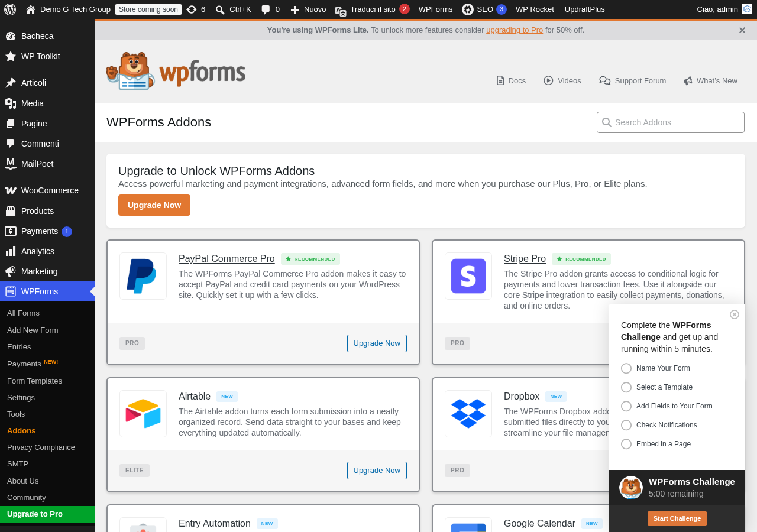Open WPForms menu in admin bar
Image resolution: width=757 pixels, height=532 pixels.
[x=435, y=9]
